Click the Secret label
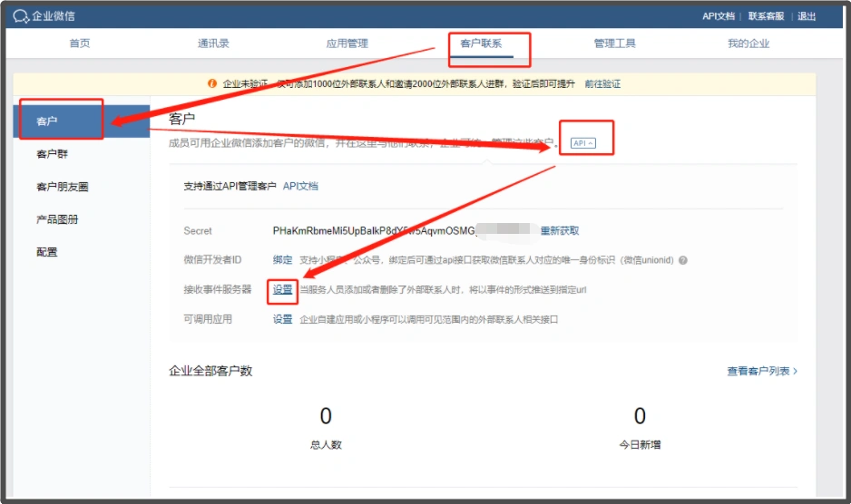The width and height of the screenshot is (851, 504). pos(198,230)
